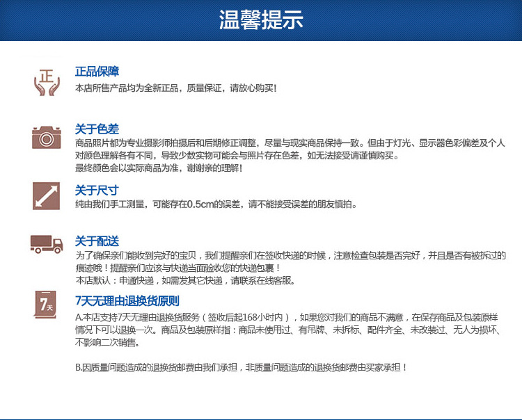Open the 7天无理由退换货原则 heading

[127, 301]
